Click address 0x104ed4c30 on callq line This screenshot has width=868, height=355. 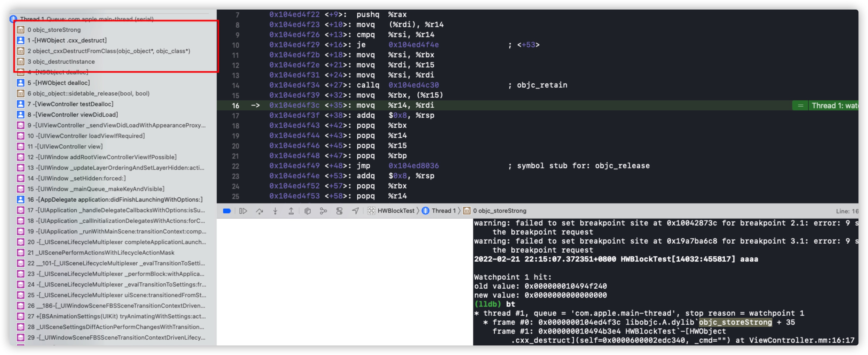(x=413, y=85)
